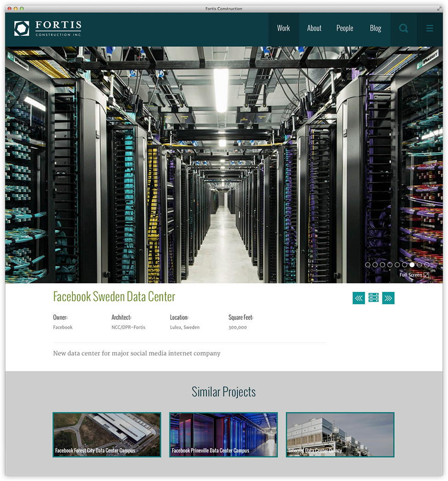Select the sixth slideshow dot
The image size is (448, 481).
404,265
